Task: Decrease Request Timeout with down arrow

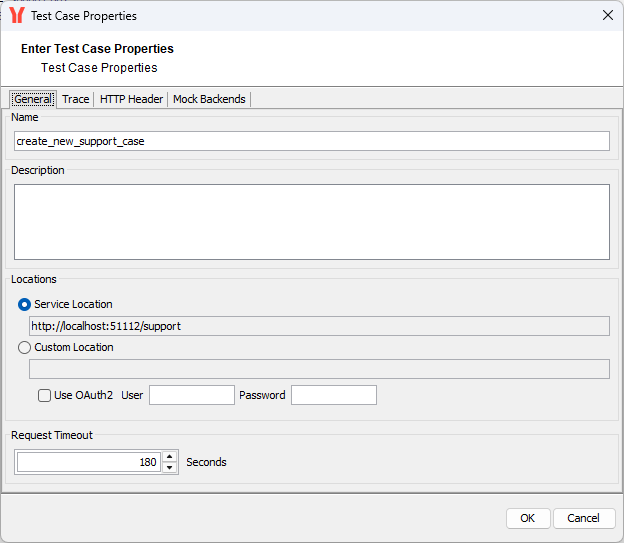Action: point(169,468)
